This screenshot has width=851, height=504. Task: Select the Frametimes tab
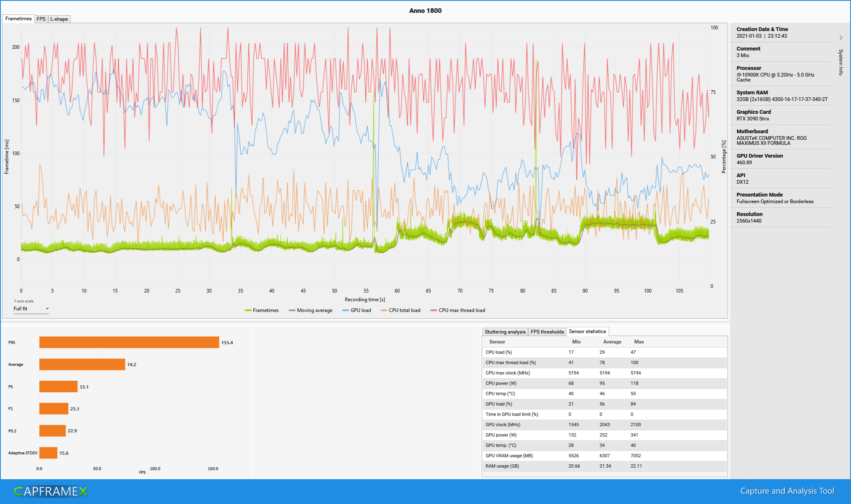click(x=19, y=19)
